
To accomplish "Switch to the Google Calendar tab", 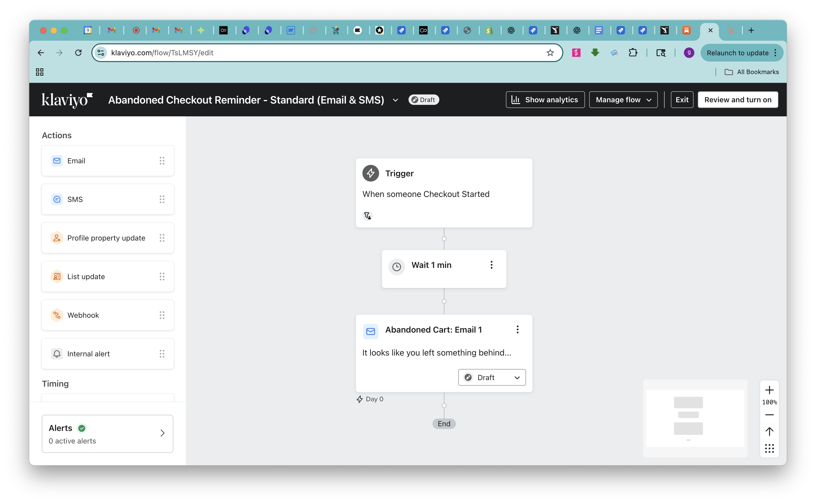I will (87, 30).
